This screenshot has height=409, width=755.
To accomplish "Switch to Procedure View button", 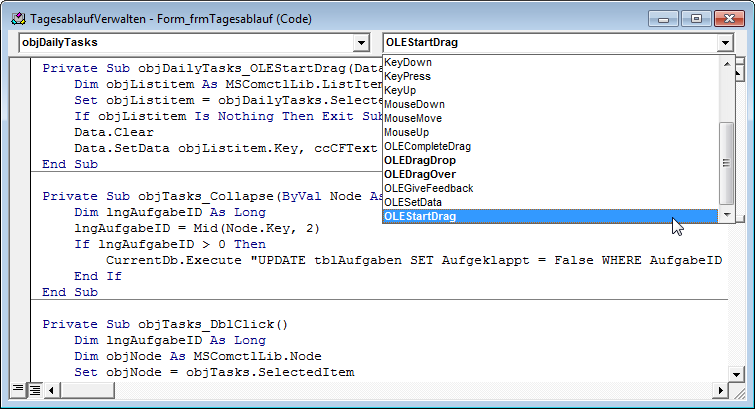I will coord(18,389).
